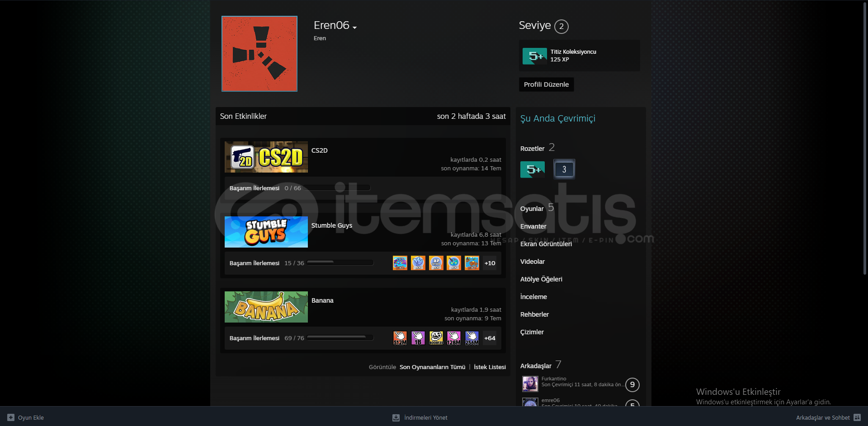Click the 256M Banana achievement icon

(472, 338)
